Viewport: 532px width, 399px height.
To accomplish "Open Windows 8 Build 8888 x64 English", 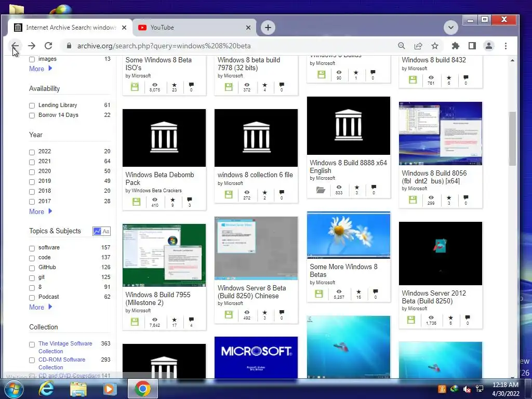I will click(x=348, y=167).
